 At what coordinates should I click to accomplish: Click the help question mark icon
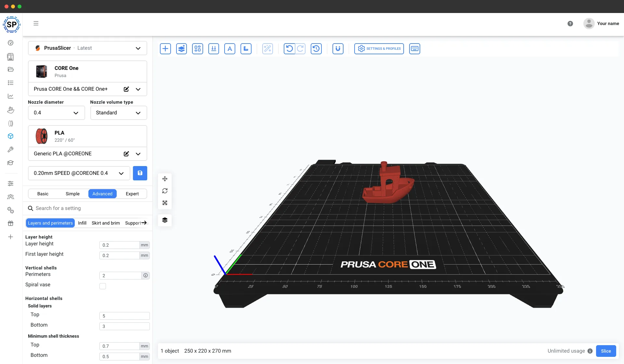coord(570,24)
